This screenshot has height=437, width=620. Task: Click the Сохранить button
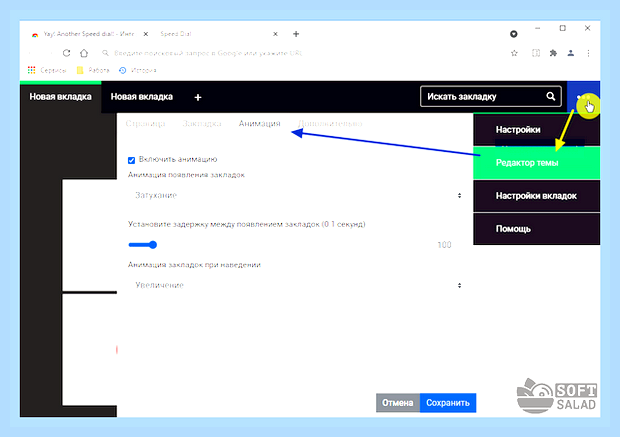(x=448, y=403)
